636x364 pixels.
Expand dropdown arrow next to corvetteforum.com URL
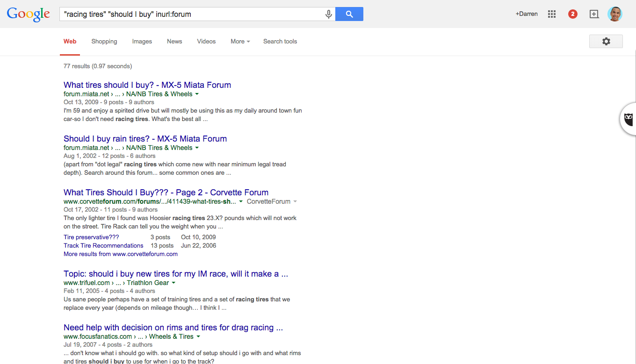pyautogui.click(x=241, y=202)
